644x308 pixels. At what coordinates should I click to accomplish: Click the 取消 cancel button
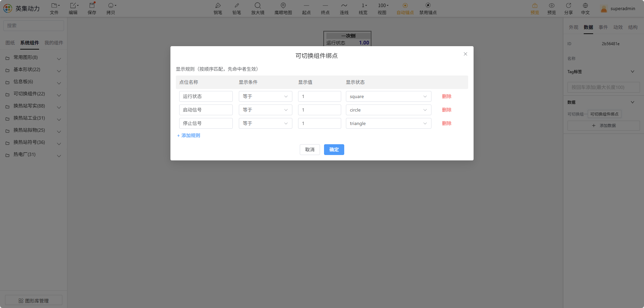(x=310, y=150)
